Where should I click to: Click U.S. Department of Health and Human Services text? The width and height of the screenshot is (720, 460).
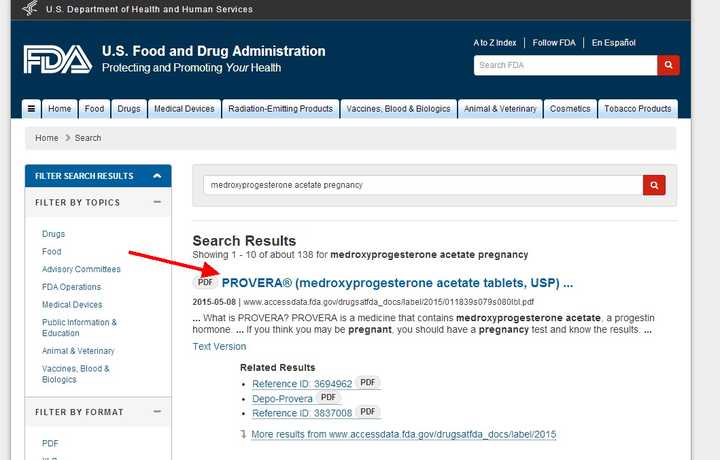149,9
